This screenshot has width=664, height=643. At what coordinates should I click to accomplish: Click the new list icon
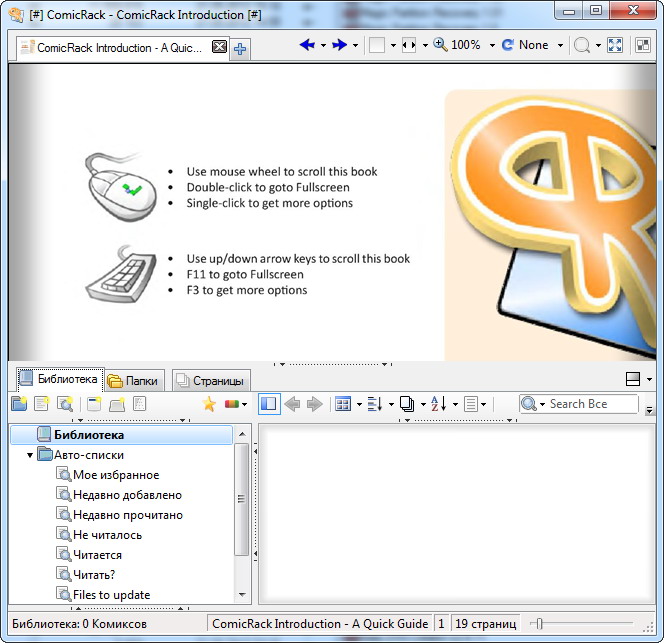pyautogui.click(x=42, y=404)
